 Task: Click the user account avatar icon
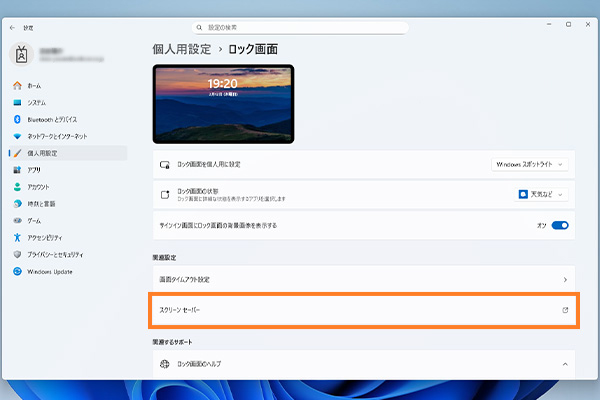tap(21, 54)
